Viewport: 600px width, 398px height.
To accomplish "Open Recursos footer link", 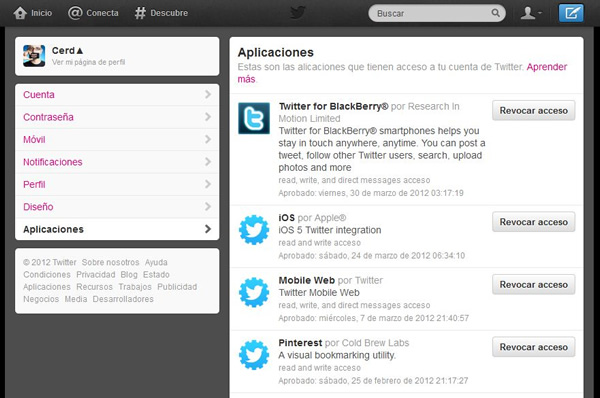I will click(94, 287).
